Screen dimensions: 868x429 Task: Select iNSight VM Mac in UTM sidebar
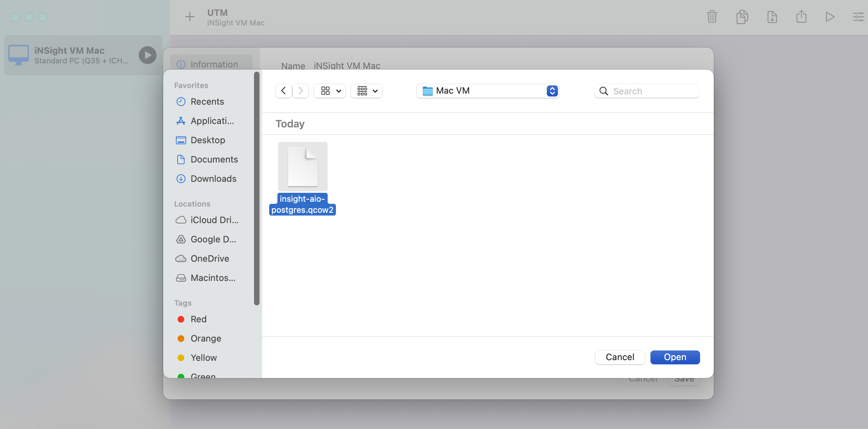[x=83, y=55]
